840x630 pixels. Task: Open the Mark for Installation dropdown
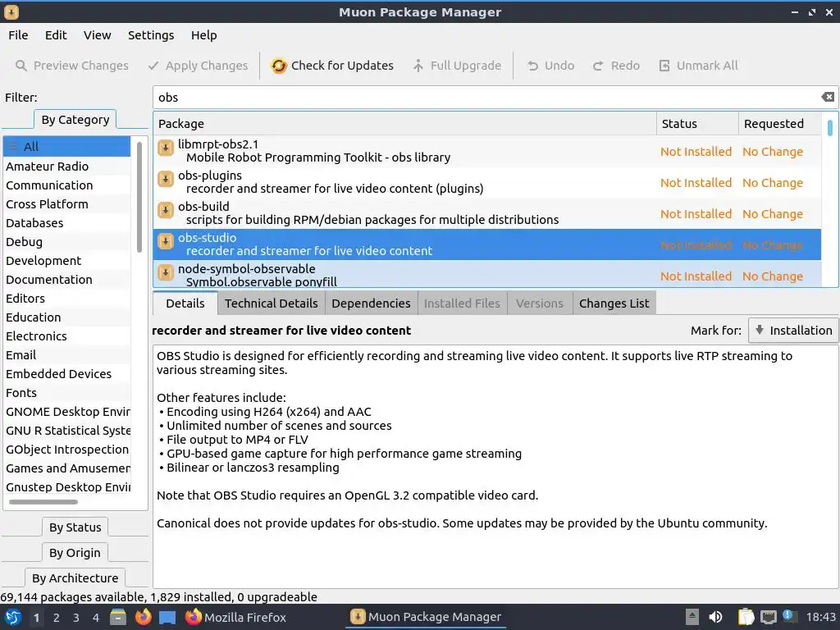793,331
